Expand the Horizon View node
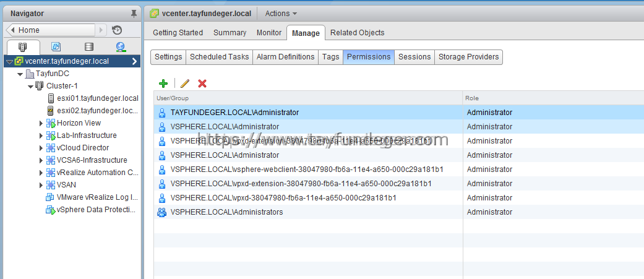 41,123
